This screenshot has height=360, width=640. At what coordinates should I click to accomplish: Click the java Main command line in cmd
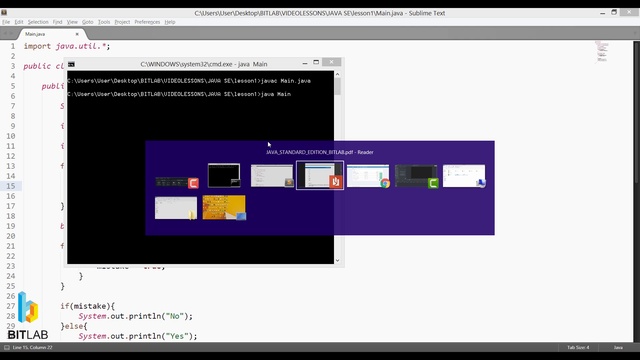tap(179, 94)
